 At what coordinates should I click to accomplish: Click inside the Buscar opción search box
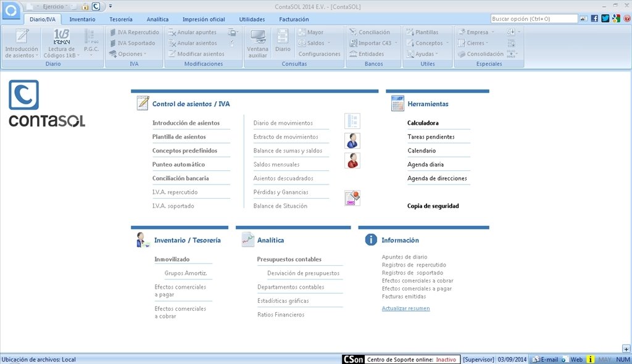534,19
